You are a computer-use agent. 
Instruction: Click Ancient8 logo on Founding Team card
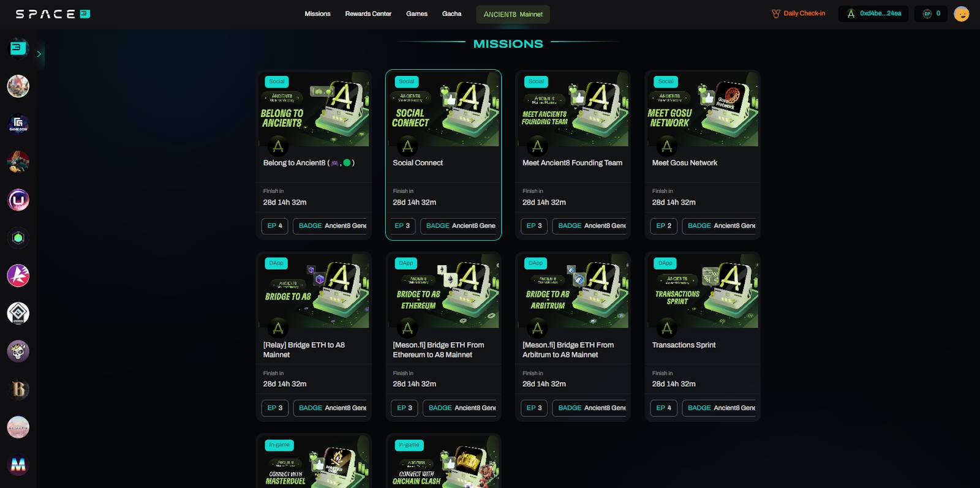tap(537, 146)
